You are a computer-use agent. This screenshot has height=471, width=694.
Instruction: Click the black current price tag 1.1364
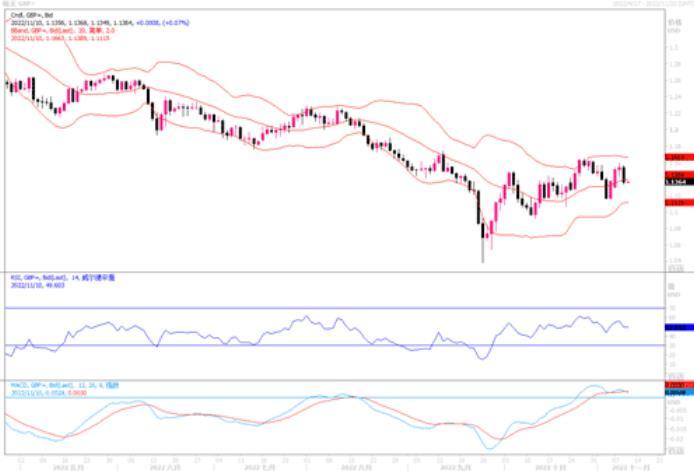coord(674,182)
